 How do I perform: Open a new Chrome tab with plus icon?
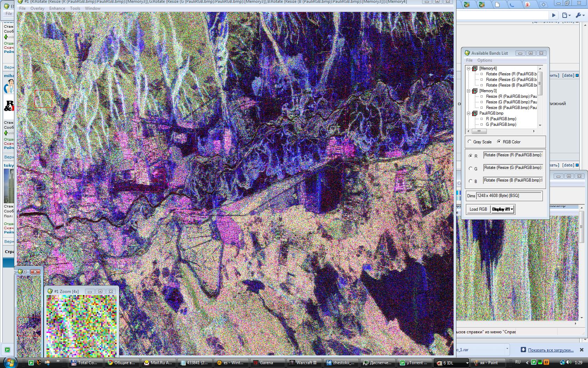pyautogui.click(x=543, y=5)
